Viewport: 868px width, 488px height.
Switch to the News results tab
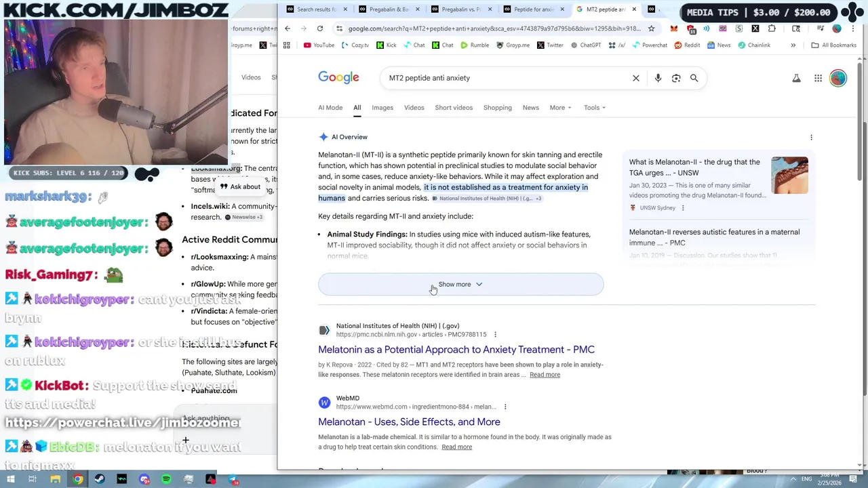531,108
